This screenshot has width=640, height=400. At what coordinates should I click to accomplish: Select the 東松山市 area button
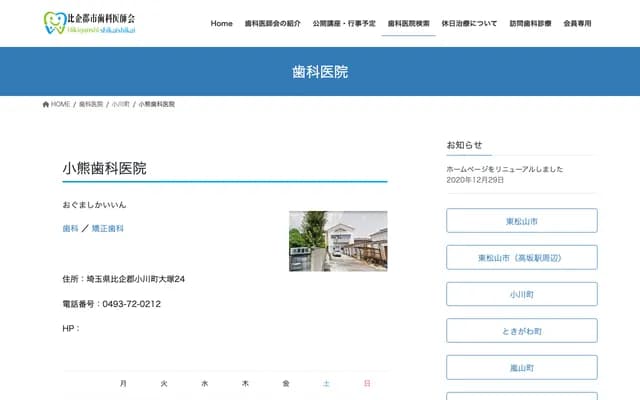click(x=522, y=221)
